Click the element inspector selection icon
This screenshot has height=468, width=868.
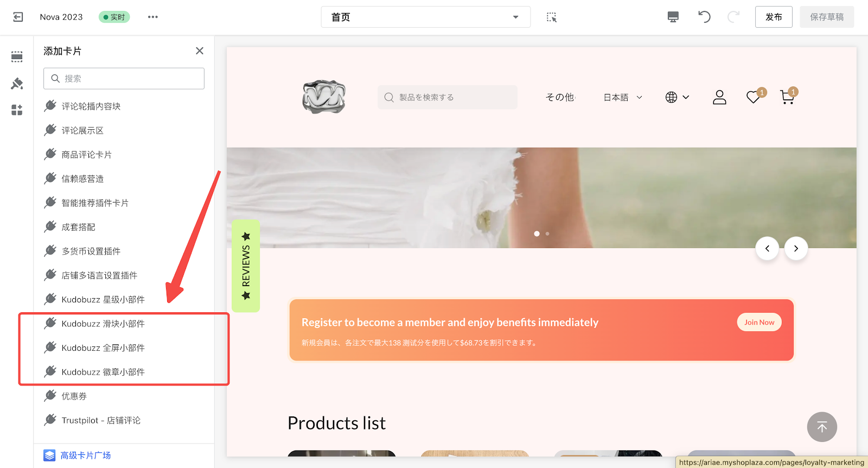click(551, 17)
